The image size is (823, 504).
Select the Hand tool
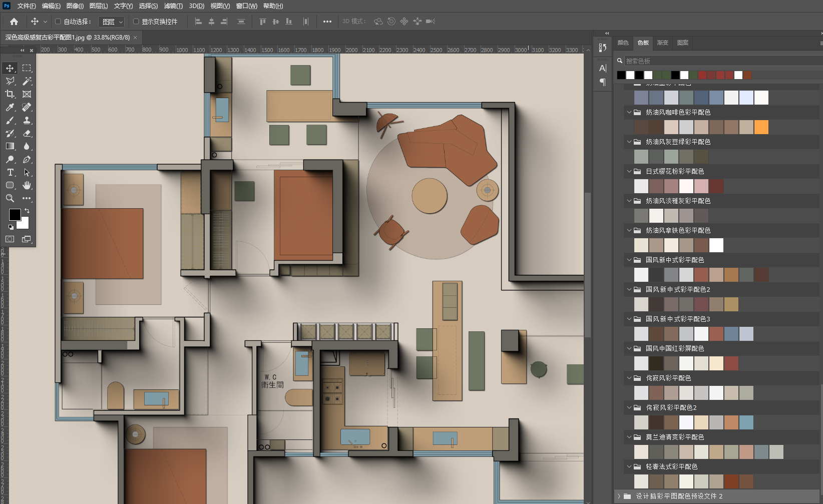point(27,185)
